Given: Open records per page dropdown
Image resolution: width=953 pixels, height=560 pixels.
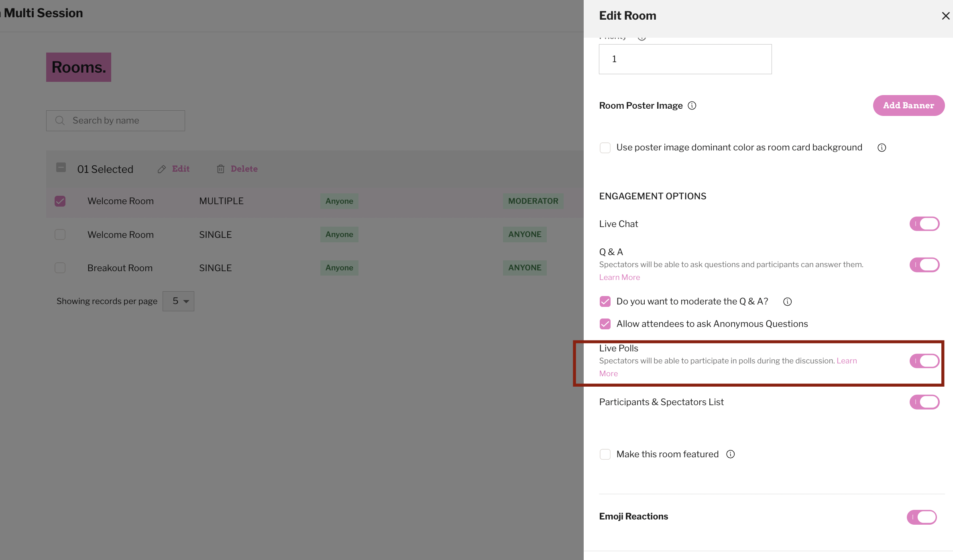Looking at the screenshot, I should 178,301.
